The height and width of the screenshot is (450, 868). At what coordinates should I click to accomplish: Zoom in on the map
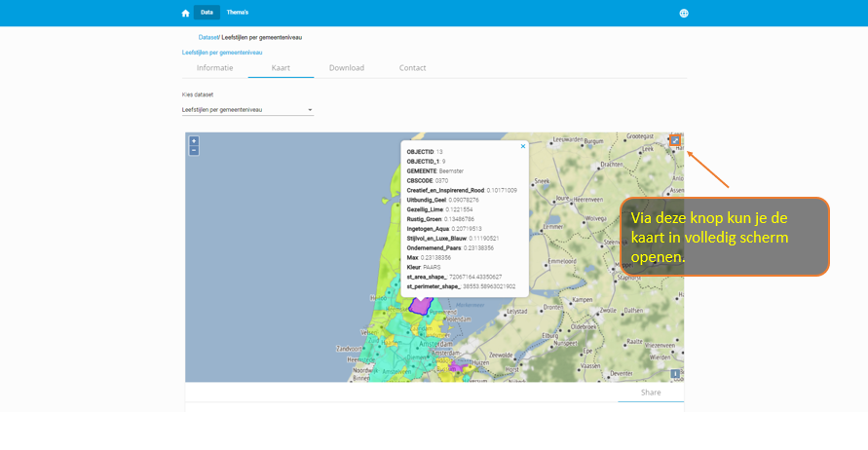click(194, 141)
